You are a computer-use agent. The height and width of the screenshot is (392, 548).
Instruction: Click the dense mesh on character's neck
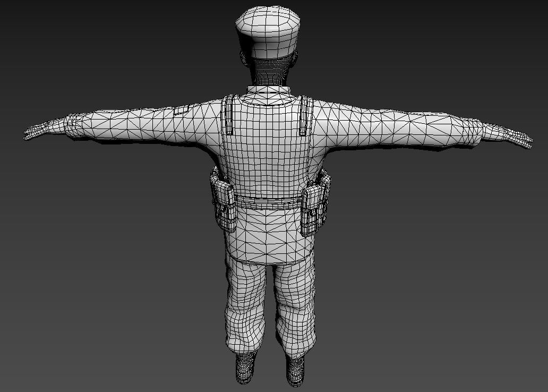270,71
